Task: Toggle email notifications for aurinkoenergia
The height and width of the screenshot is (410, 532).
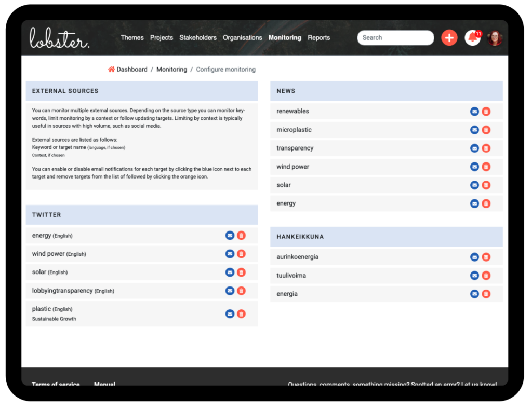Action: tap(474, 257)
